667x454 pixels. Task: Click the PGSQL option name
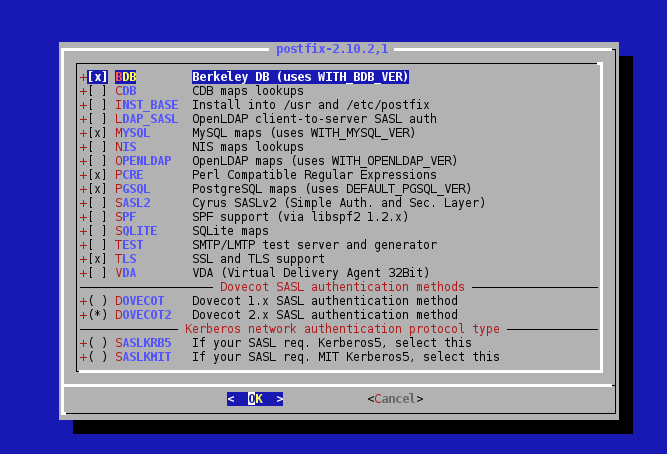(133, 189)
